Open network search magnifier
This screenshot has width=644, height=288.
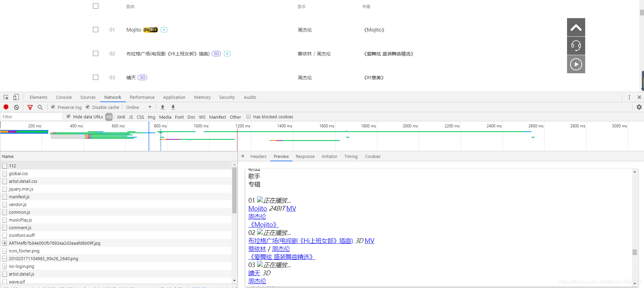click(40, 107)
